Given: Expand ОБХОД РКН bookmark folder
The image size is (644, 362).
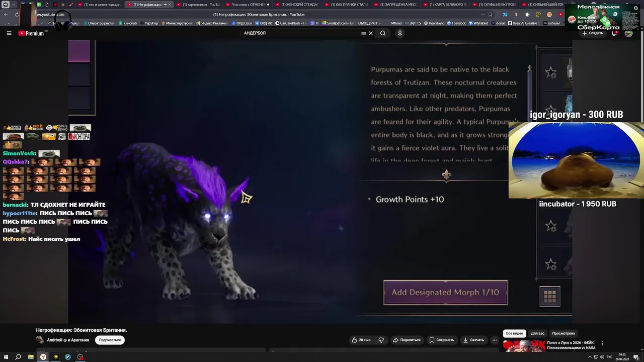Looking at the screenshot, I should click(369, 23).
